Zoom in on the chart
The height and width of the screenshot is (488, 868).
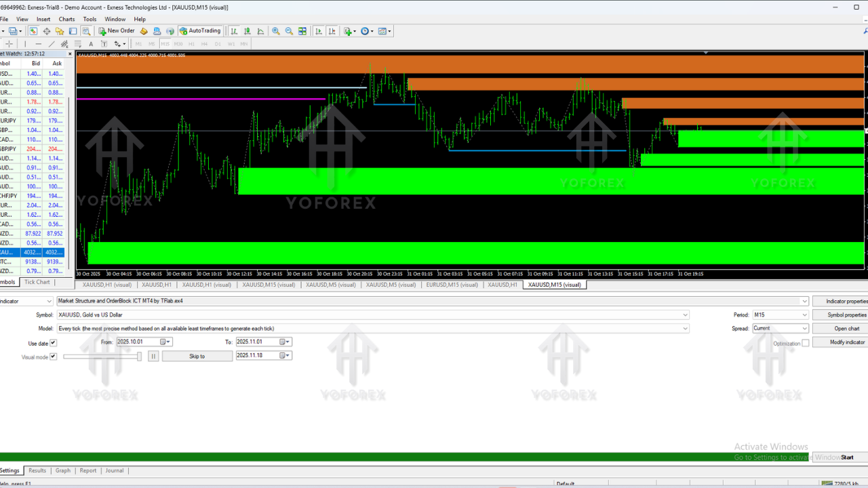(275, 30)
